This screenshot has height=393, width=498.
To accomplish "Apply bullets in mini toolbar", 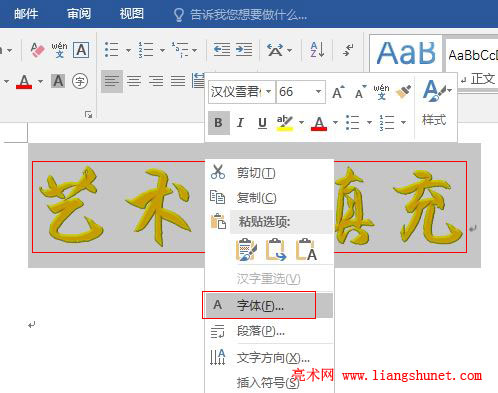I will point(353,123).
